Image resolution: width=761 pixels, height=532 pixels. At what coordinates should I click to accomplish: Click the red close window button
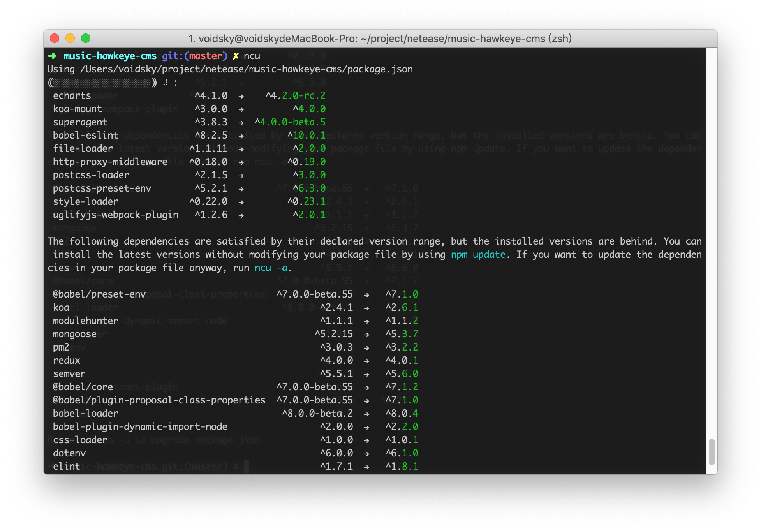point(55,38)
